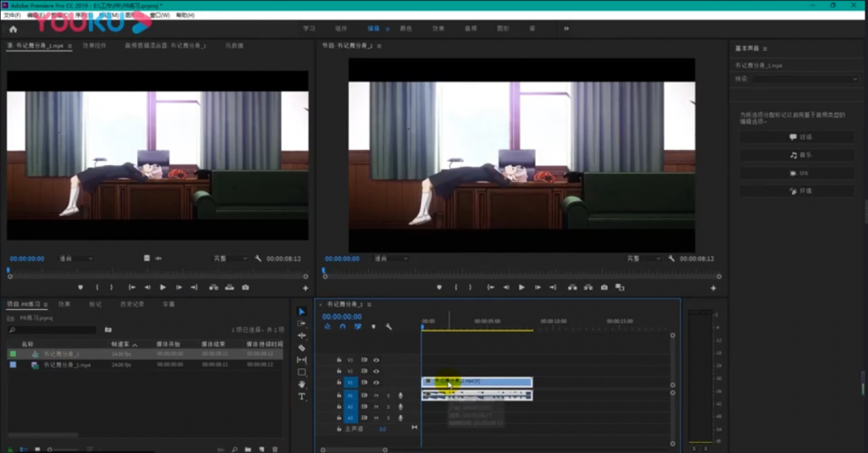
Task: Assign Dialogue (对话) audio type
Action: (x=797, y=136)
